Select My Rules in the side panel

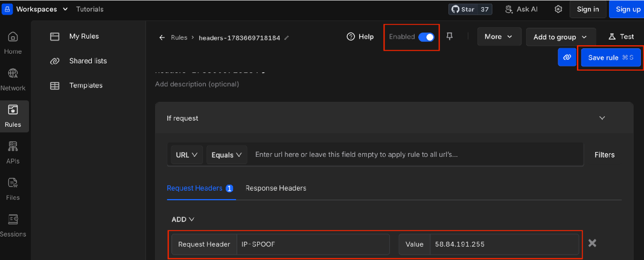(x=84, y=37)
